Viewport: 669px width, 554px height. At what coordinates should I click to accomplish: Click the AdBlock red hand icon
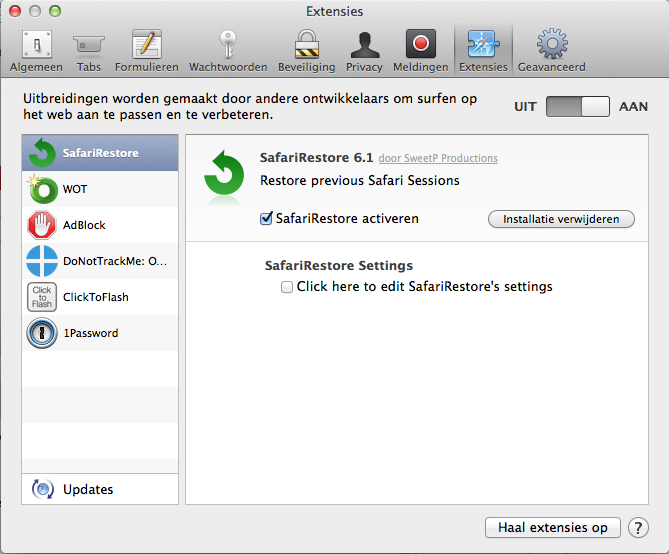tap(42, 225)
